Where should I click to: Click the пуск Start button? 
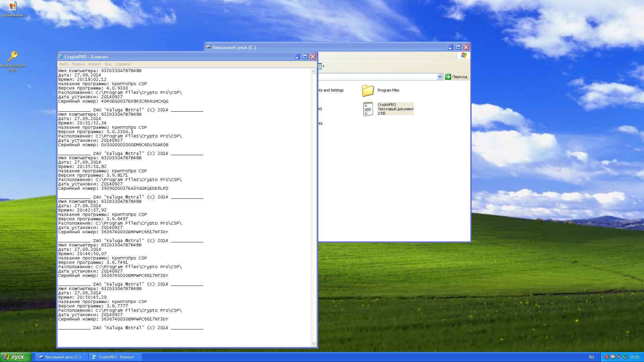point(16,357)
